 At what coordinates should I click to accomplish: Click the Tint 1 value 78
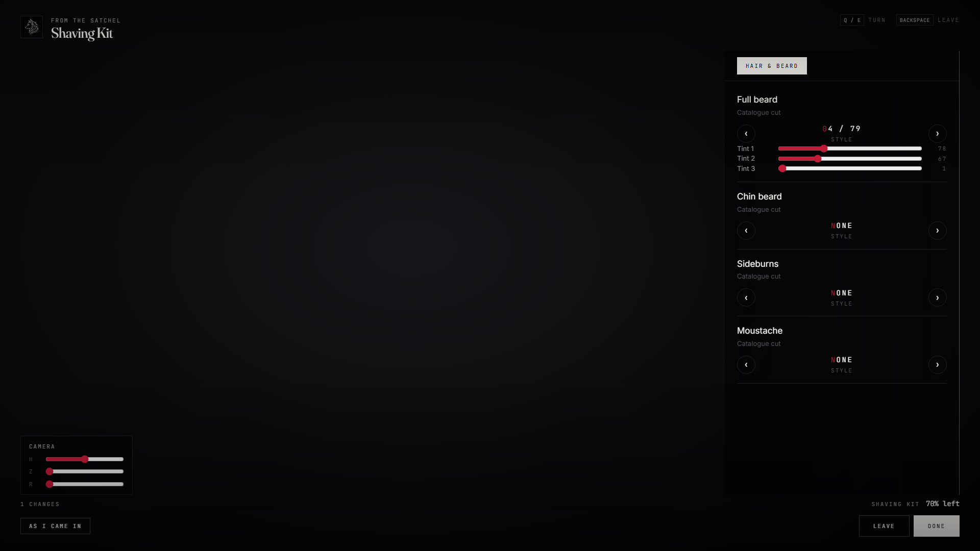click(942, 148)
